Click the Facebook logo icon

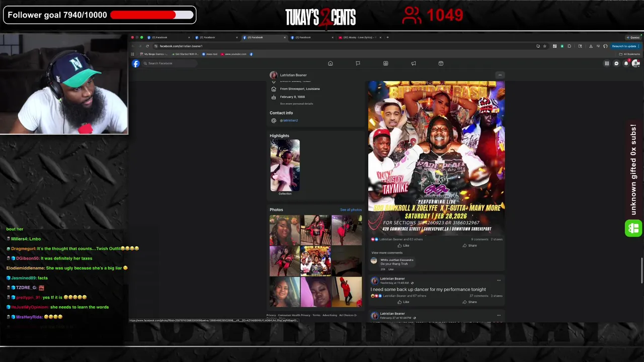click(136, 63)
